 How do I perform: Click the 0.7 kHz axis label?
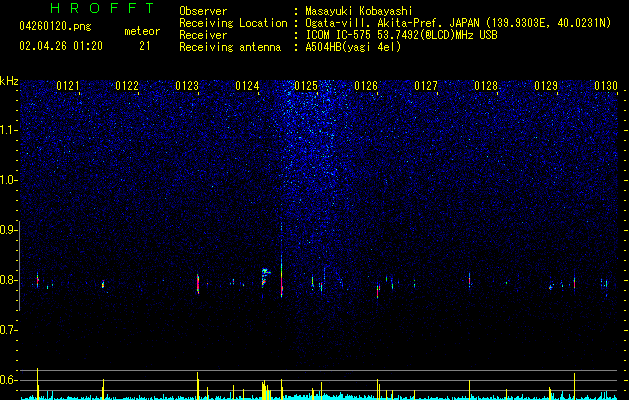click(8, 330)
